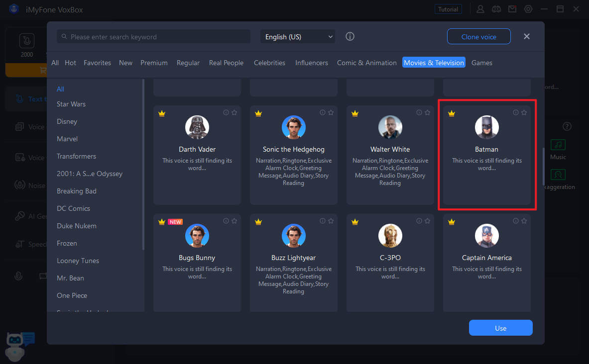
Task: Close the voice selection dialog
Action: click(527, 36)
